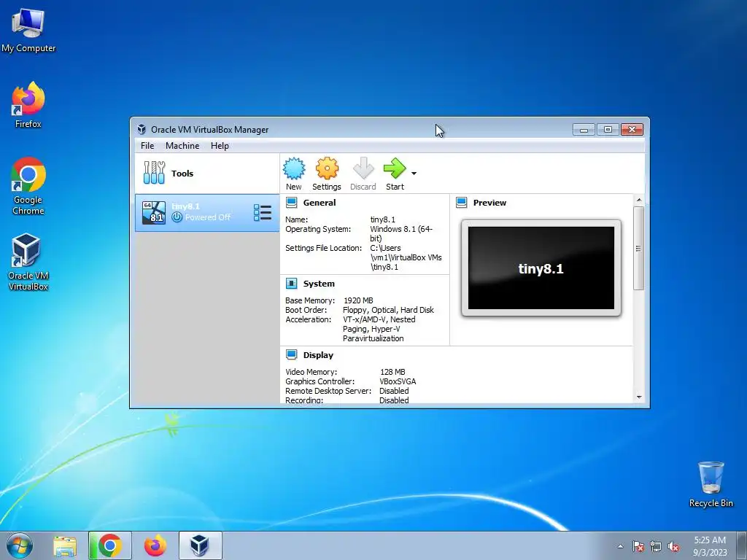The width and height of the screenshot is (747, 560).
Task: Click the Boot Order value text
Action: click(x=388, y=310)
